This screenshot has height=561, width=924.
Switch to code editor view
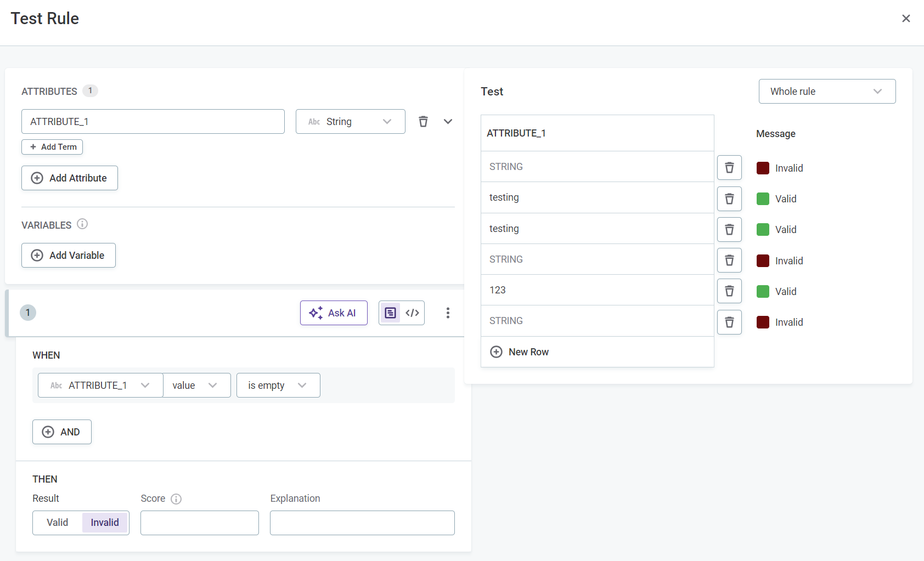point(413,313)
